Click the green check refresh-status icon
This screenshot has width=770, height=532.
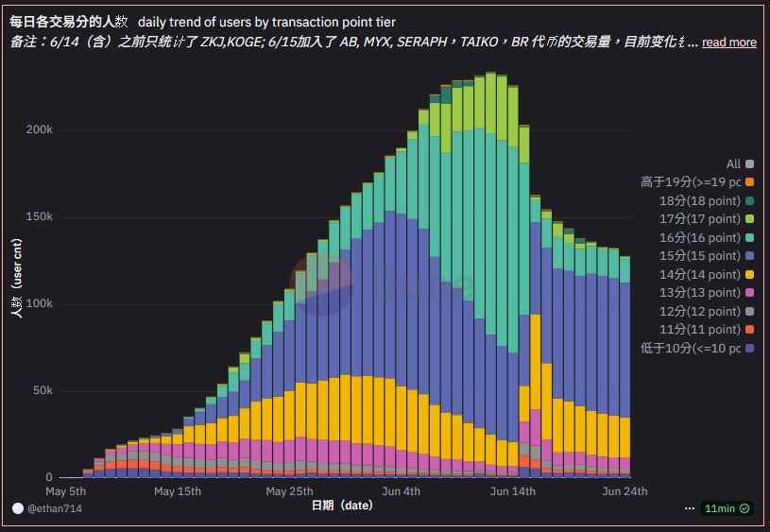pos(744,508)
